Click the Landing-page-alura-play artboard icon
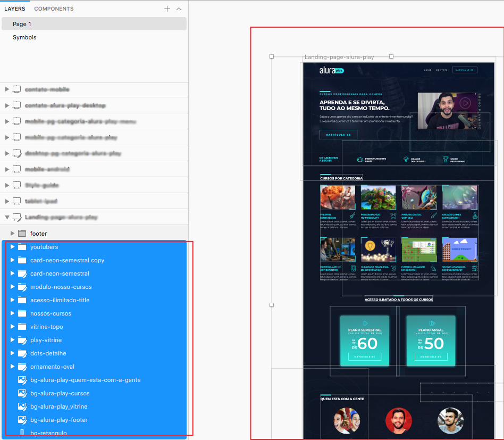 pyautogui.click(x=16, y=217)
